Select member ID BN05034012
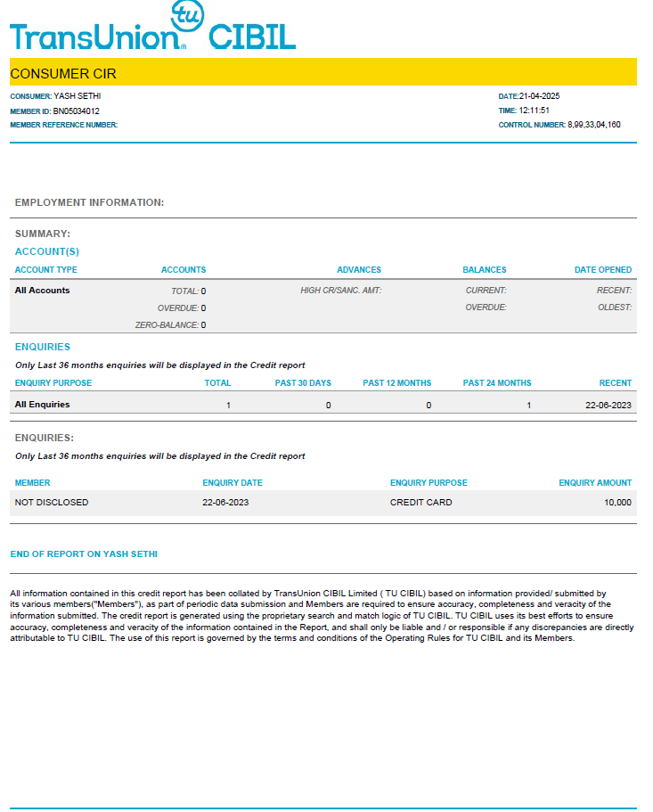 pos(76,111)
